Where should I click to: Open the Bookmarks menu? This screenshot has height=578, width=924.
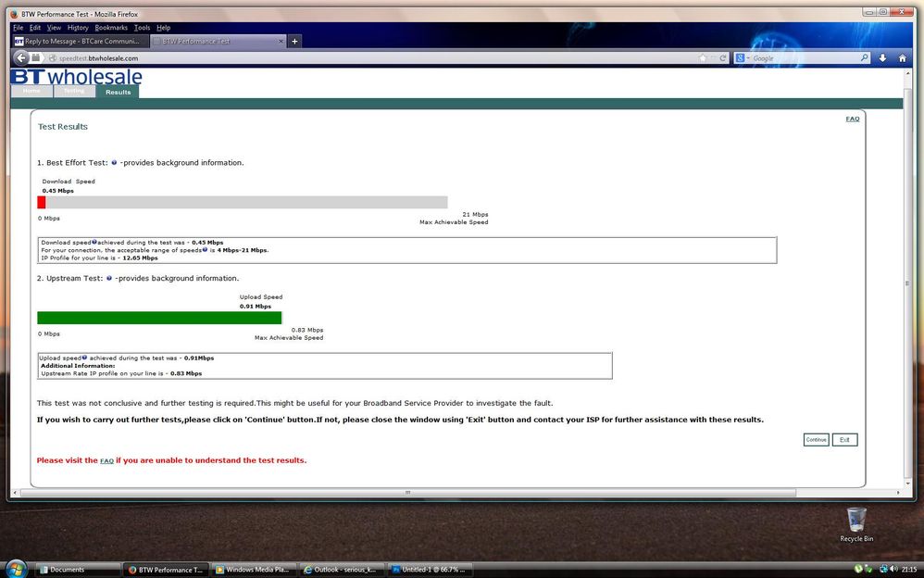tap(111, 28)
